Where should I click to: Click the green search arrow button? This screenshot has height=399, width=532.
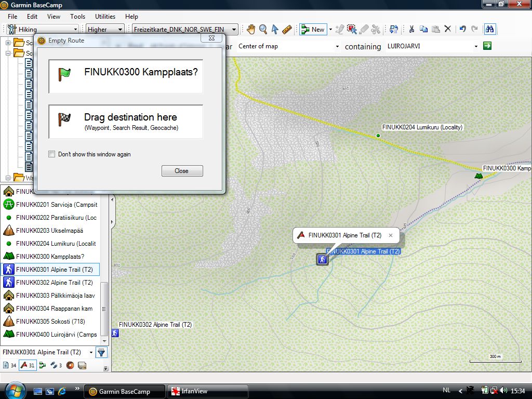pos(487,46)
